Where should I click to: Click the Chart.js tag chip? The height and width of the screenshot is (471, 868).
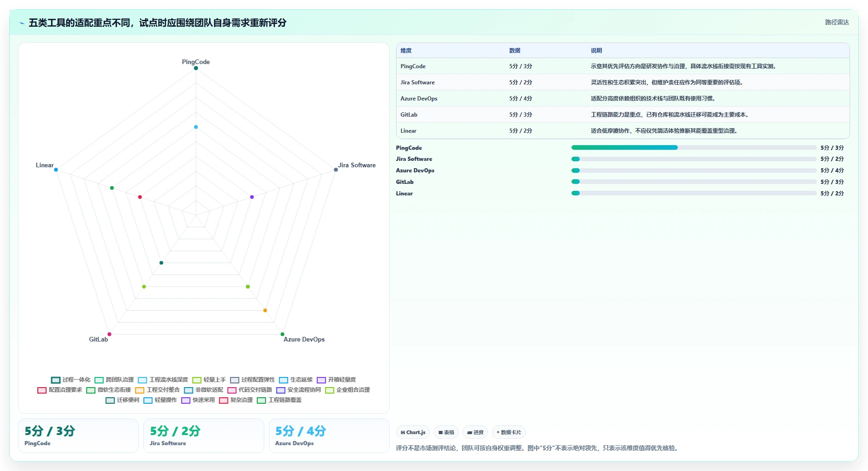click(x=413, y=432)
